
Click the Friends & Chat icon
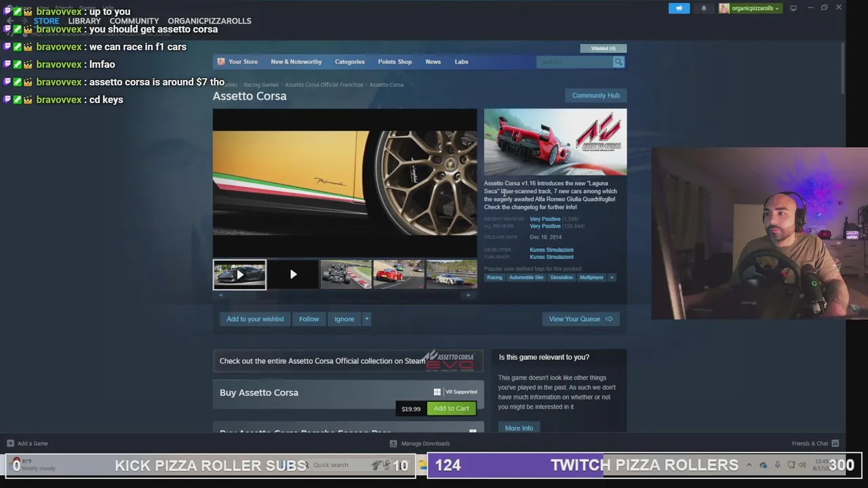835,443
